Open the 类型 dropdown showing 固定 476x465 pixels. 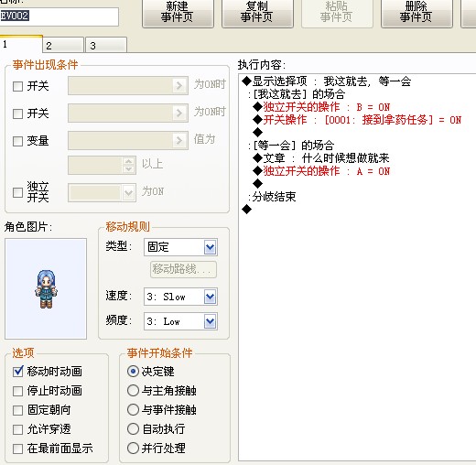(180, 247)
